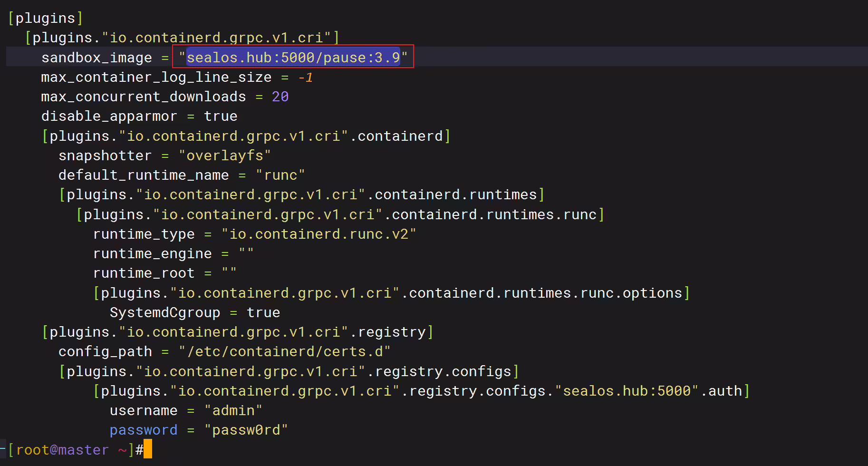Image resolution: width=868 pixels, height=466 pixels.
Task: Click the highlighted sealos.hub:5000/pause:3.9 value
Action: coord(293,57)
